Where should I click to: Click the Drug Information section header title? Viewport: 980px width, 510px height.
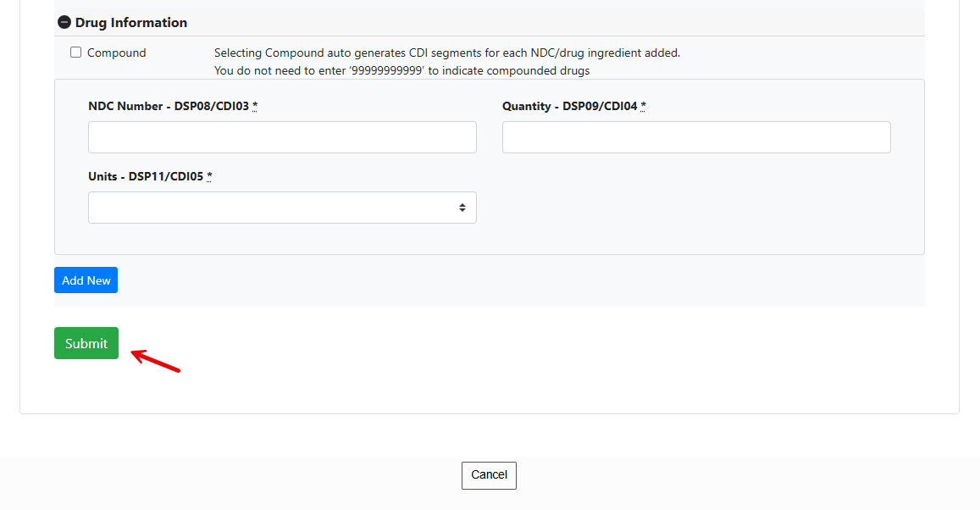[131, 23]
